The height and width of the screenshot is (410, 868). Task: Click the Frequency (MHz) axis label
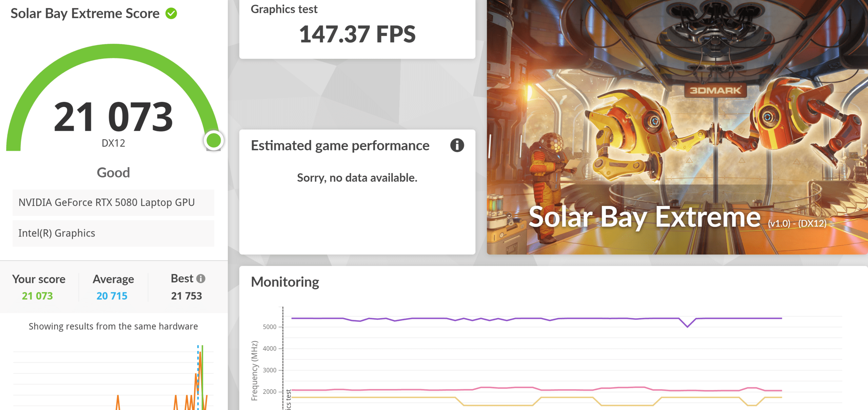point(254,371)
